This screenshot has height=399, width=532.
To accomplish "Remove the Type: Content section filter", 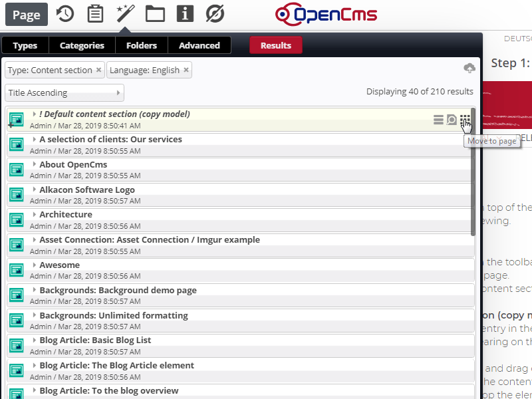I will pyautogui.click(x=99, y=70).
